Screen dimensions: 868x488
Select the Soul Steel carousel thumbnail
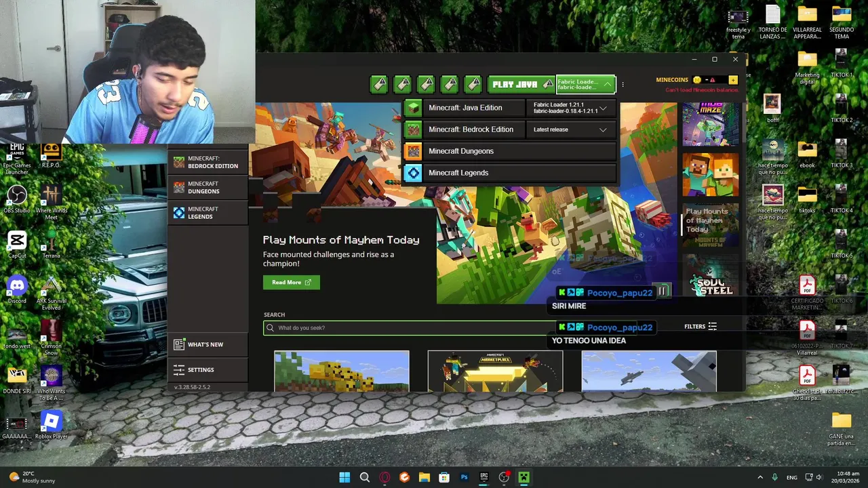coord(711,275)
